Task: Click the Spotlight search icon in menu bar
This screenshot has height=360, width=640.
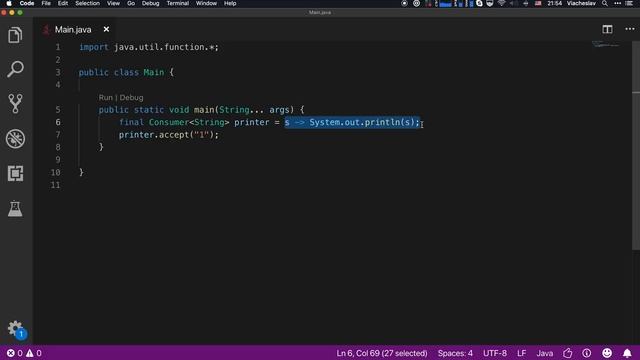Action: [604, 3]
